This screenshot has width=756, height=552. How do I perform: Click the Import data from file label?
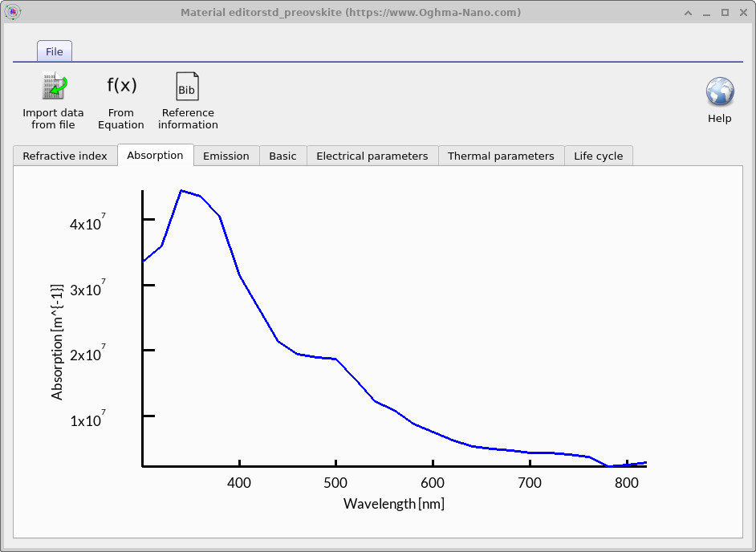tap(53, 118)
